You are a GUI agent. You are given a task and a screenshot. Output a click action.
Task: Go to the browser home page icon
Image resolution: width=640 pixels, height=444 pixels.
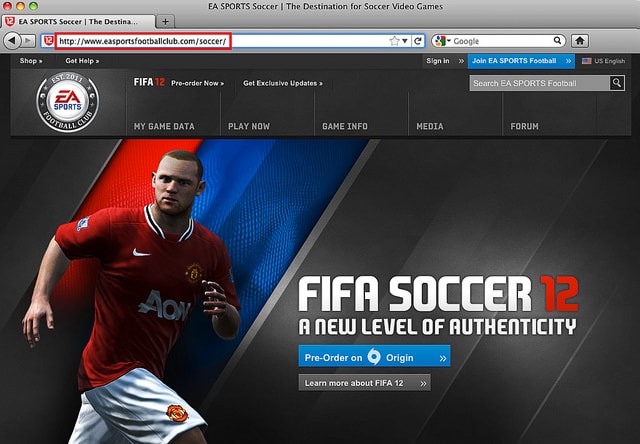point(580,41)
